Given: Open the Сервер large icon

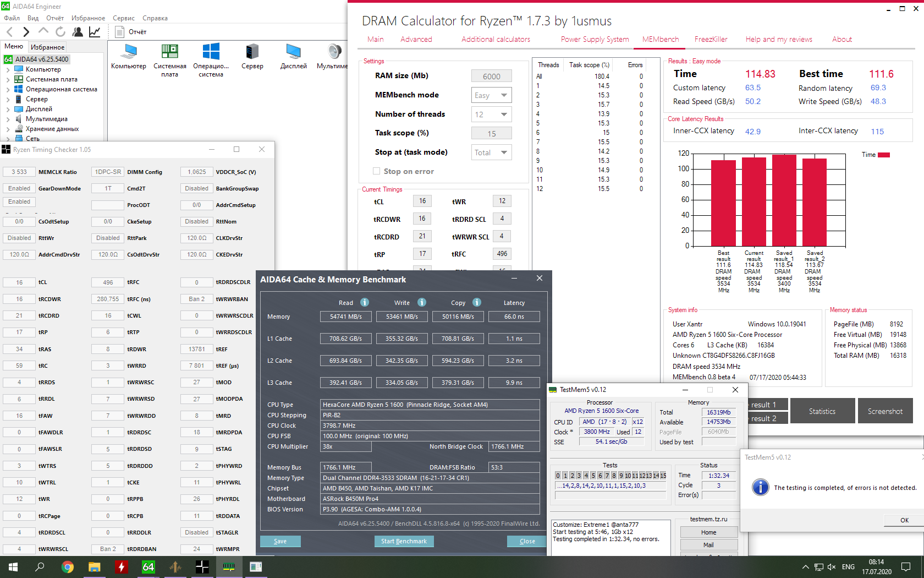Looking at the screenshot, I should pos(252,52).
